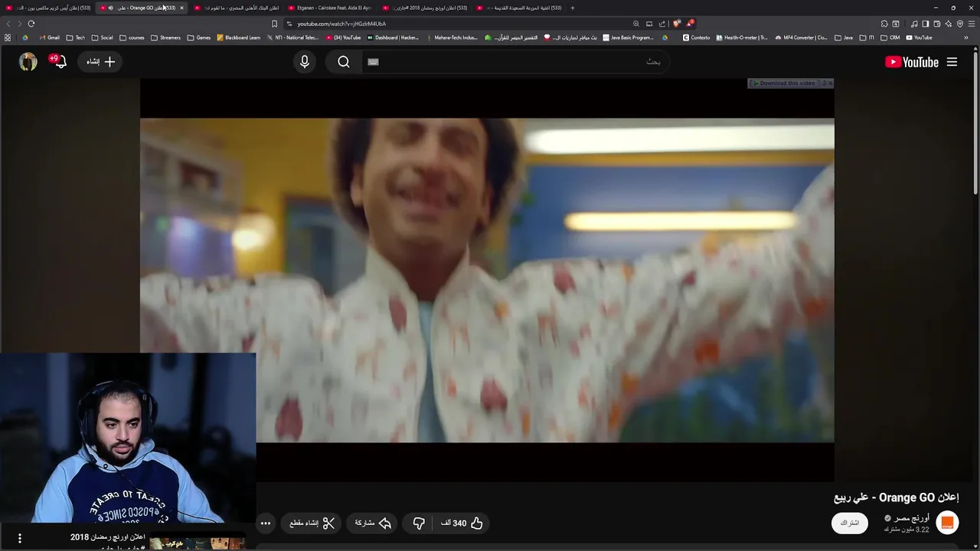This screenshot has height=551, width=980.
Task: Open zoom magnifier icon in address bar
Action: click(635, 24)
